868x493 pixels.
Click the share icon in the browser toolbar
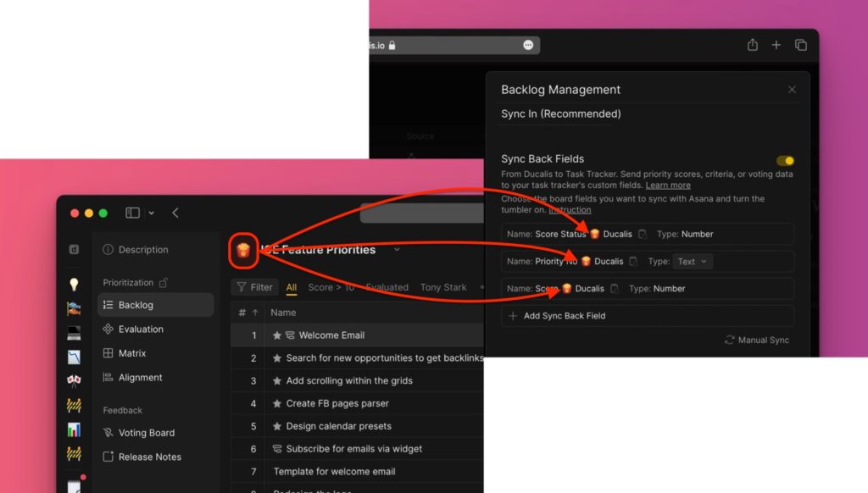click(753, 45)
